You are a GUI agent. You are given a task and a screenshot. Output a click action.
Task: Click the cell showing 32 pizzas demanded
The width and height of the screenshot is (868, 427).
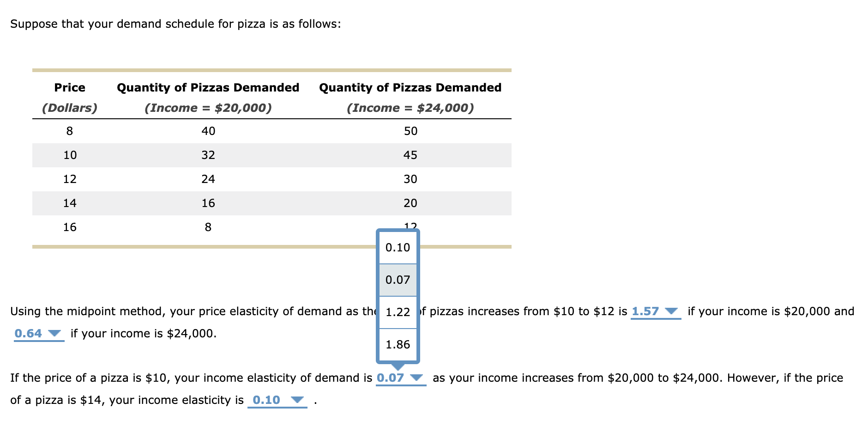point(209,155)
